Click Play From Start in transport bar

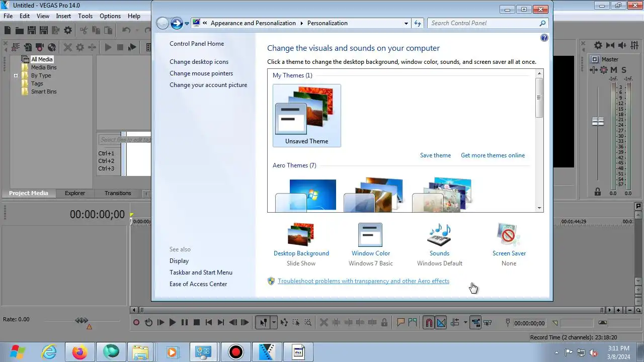[x=161, y=323]
